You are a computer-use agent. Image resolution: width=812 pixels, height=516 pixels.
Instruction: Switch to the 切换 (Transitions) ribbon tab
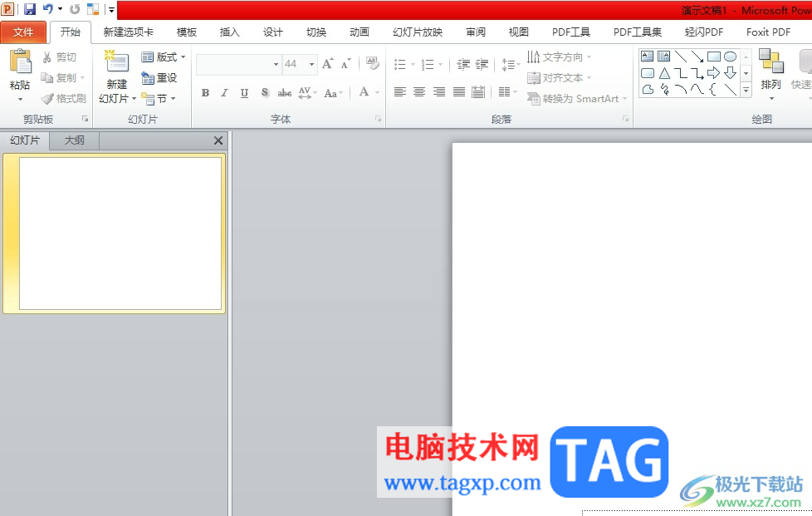(316, 32)
